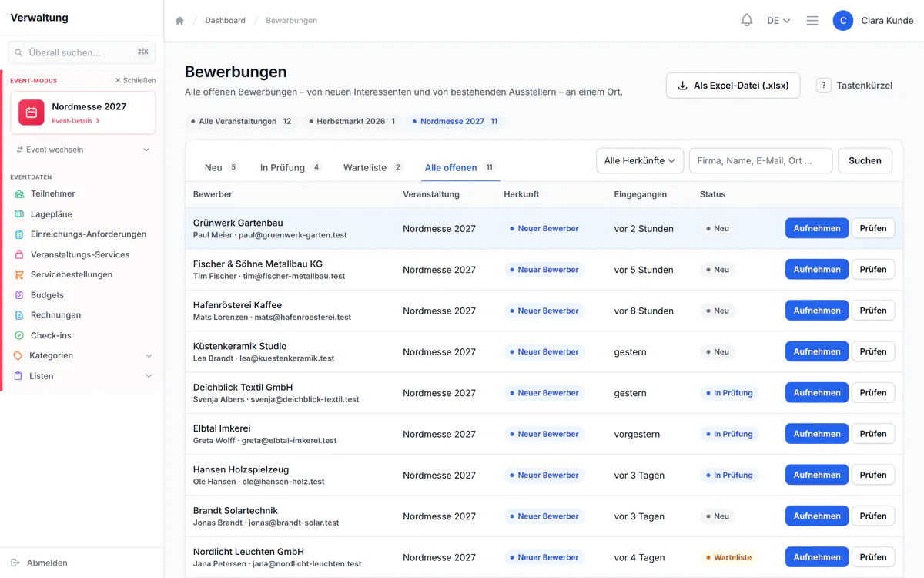Click Aufnehmen for Hafenrösterei Kaffee
This screenshot has height=578, width=924.
[817, 311]
